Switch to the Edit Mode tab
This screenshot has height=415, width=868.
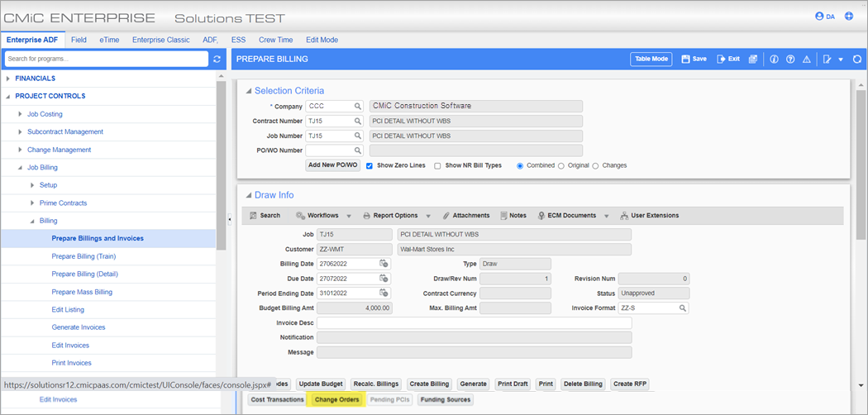click(322, 40)
